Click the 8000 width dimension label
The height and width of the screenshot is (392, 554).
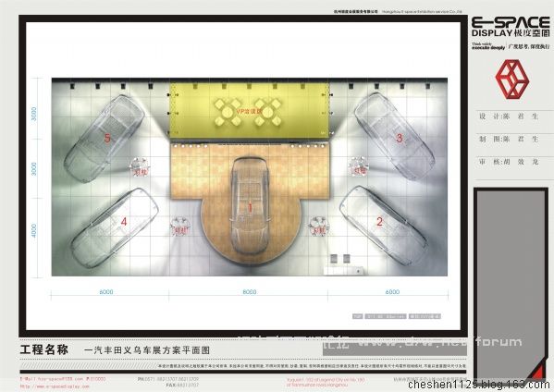click(250, 292)
